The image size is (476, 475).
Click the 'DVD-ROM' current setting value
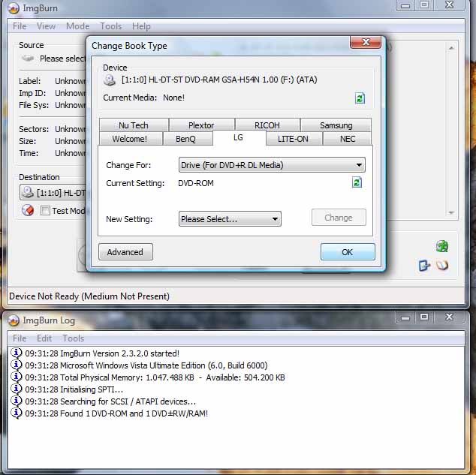point(196,183)
